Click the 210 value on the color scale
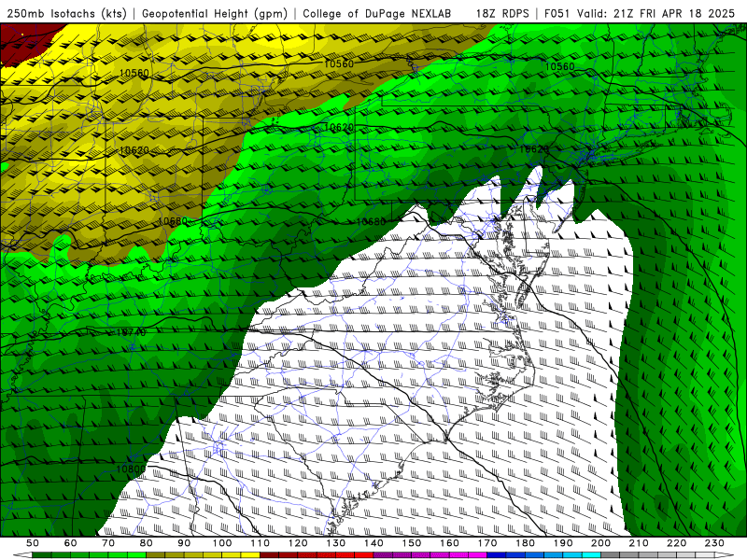 [x=639, y=543]
